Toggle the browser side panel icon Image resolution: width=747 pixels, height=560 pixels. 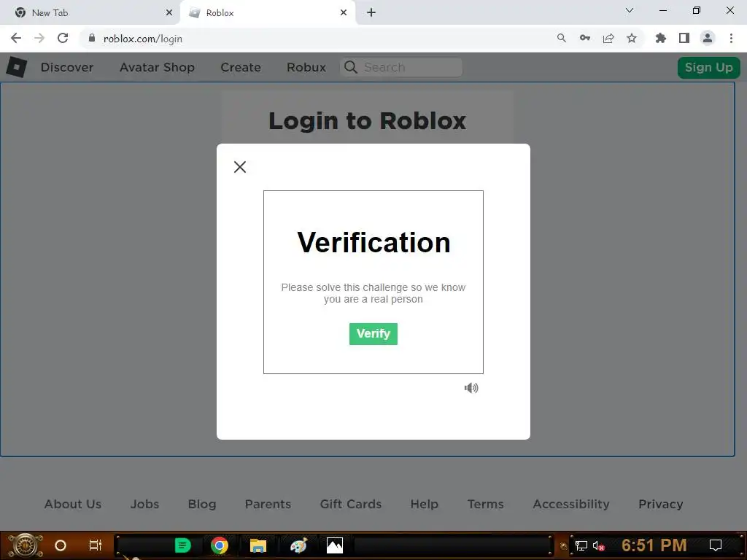(684, 38)
